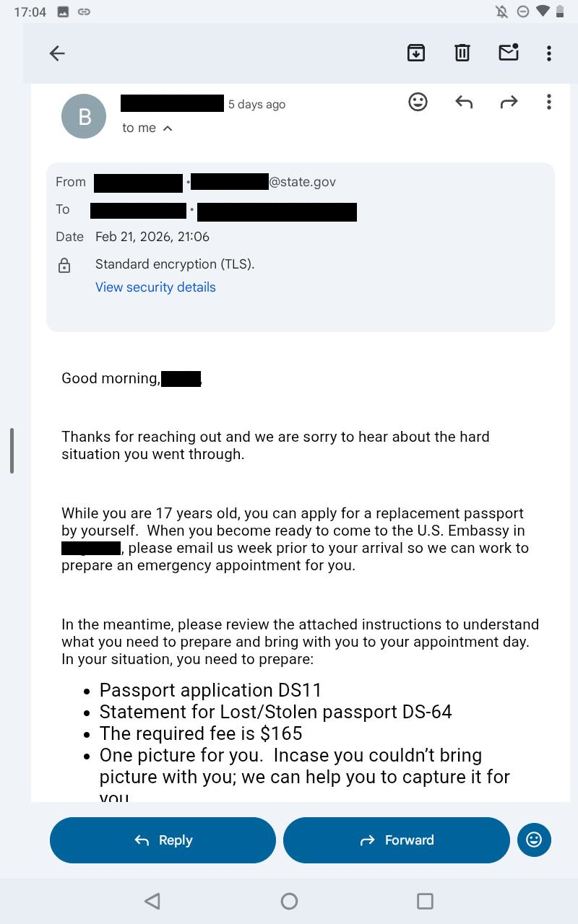This screenshot has width=578, height=924.
Task: Go back using the top-left arrow
Action: tap(57, 53)
